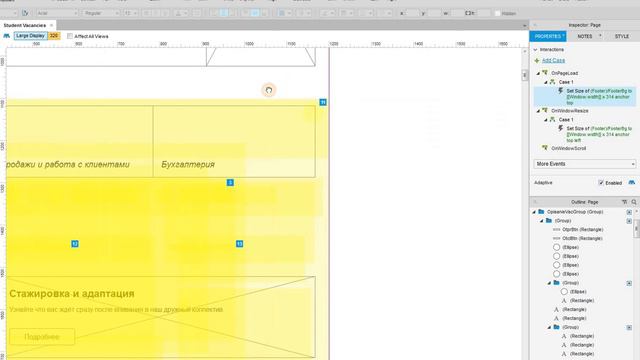Click the lightning icon of highlighted Set Size action
The image size is (640, 360).
click(561, 91)
